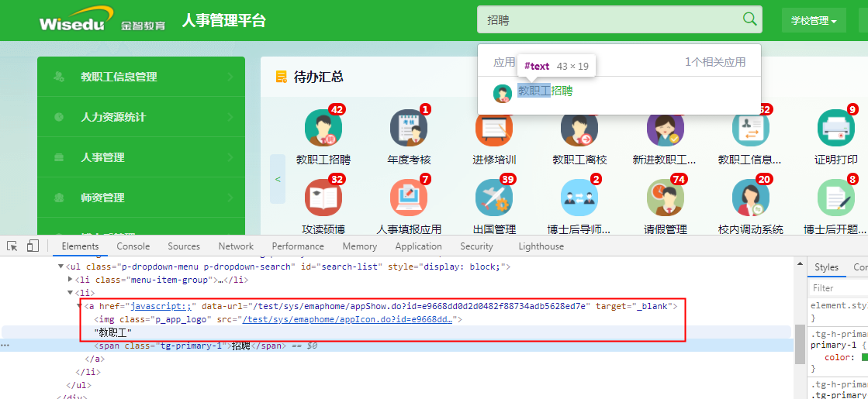Open the 校内调动系统 app icon
Image resolution: width=868 pixels, height=399 pixels.
[750, 198]
